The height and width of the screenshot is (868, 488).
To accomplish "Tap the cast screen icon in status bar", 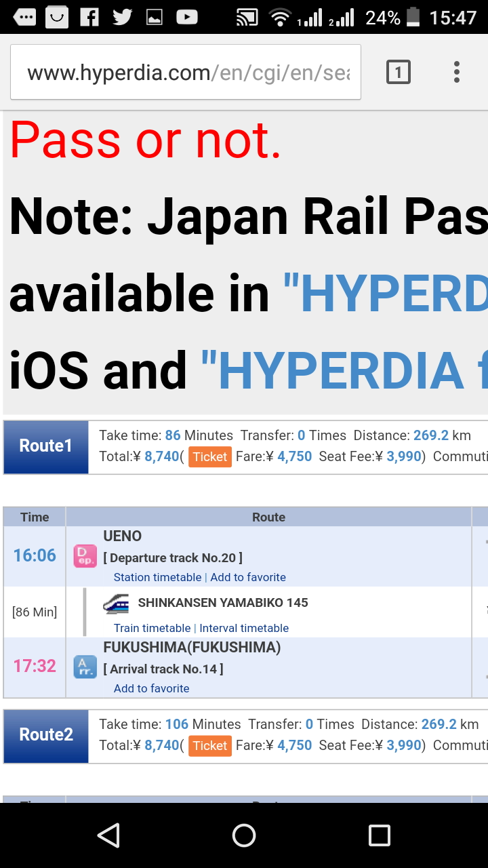I will point(247,17).
